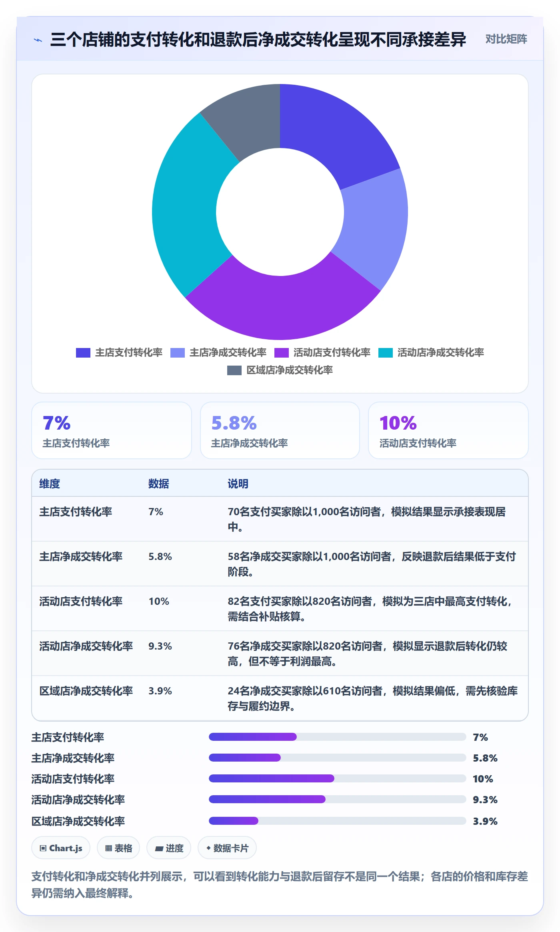Image resolution: width=560 pixels, height=932 pixels.
Task: Click the 数据卡片 tag
Action: click(227, 848)
